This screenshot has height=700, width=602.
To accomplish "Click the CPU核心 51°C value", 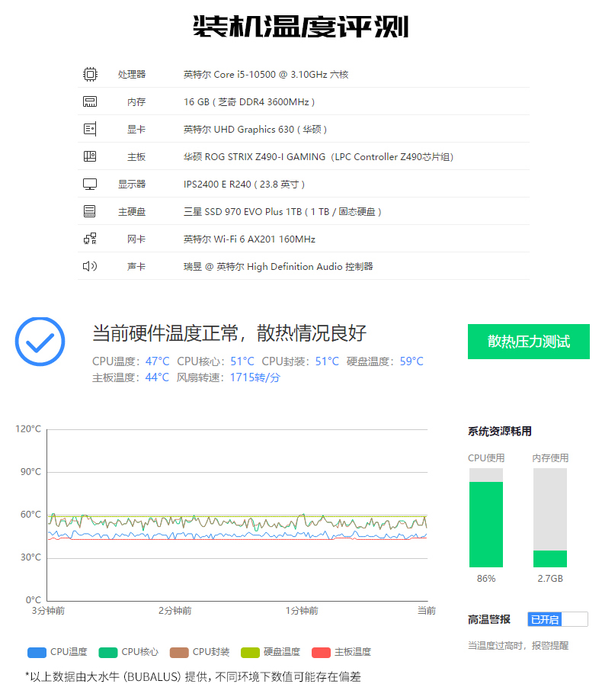I will (x=242, y=361).
